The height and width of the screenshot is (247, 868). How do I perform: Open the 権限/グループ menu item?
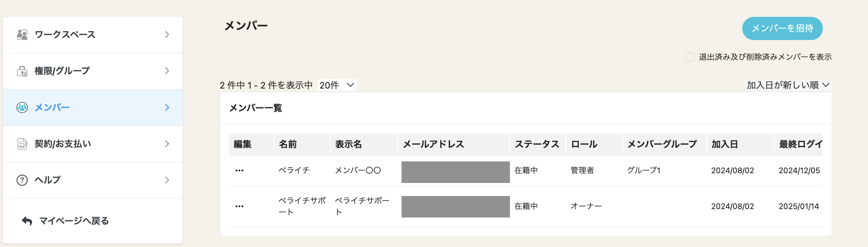click(x=62, y=71)
